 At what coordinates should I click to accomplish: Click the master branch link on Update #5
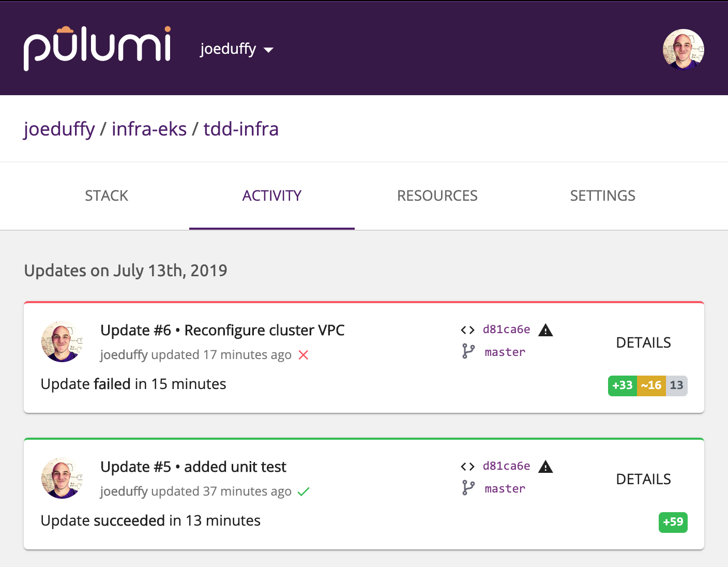505,489
